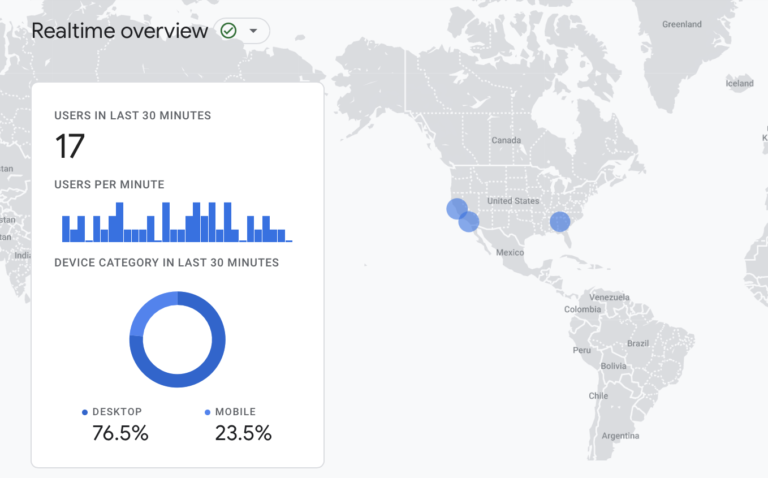Click the 17 users count
Image resolution: width=768 pixels, height=478 pixels.
(70, 147)
